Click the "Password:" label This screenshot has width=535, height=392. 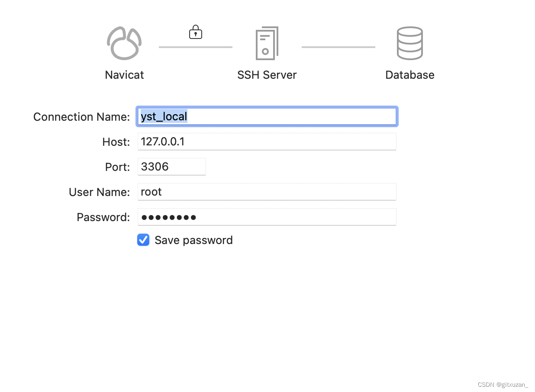103,217
